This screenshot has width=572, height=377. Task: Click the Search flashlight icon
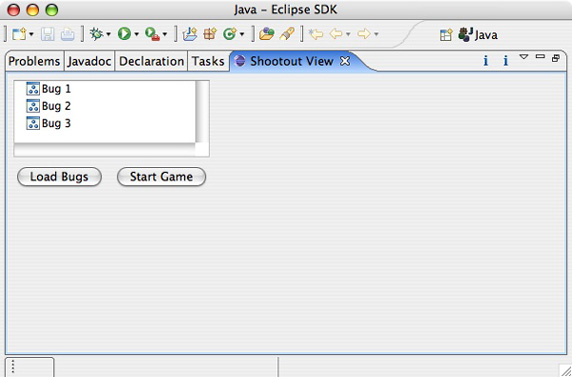287,34
